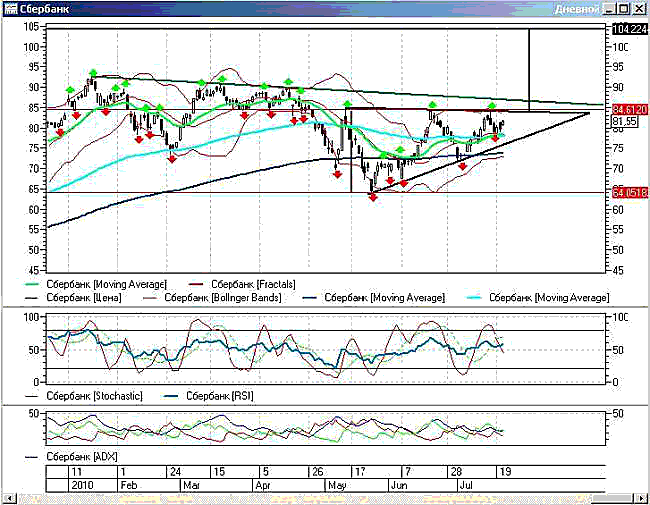Click the Mar month label on time axis
This screenshot has width=650, height=505.
pos(191,485)
